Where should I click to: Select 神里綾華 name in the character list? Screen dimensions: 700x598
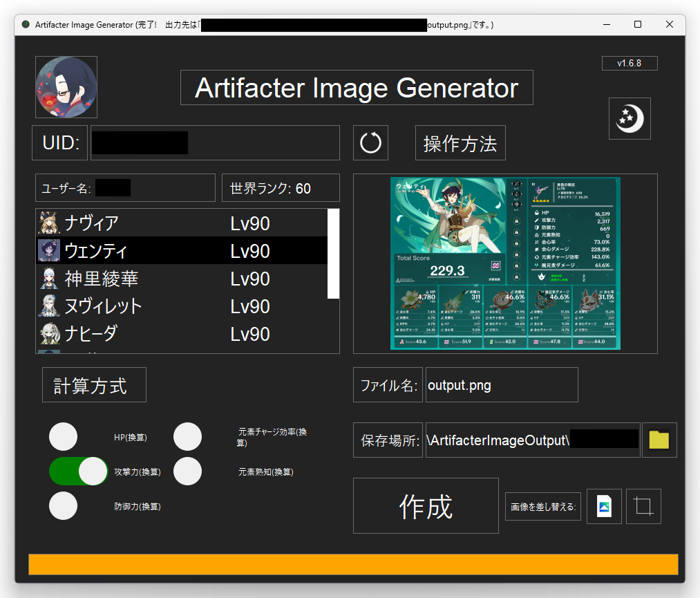(x=102, y=278)
